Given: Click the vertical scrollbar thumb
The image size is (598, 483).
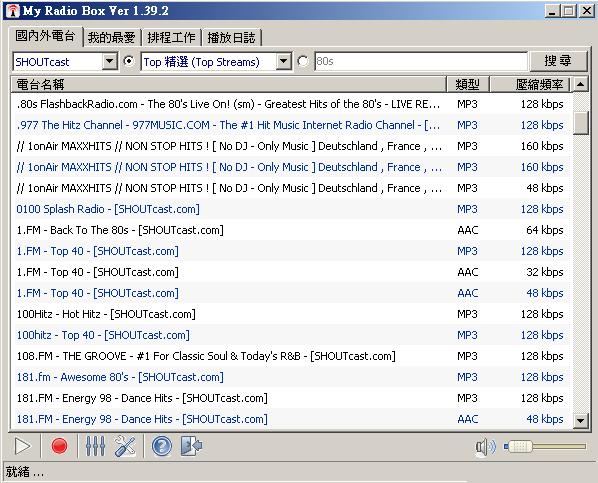Looking at the screenshot, I should tap(580, 122).
